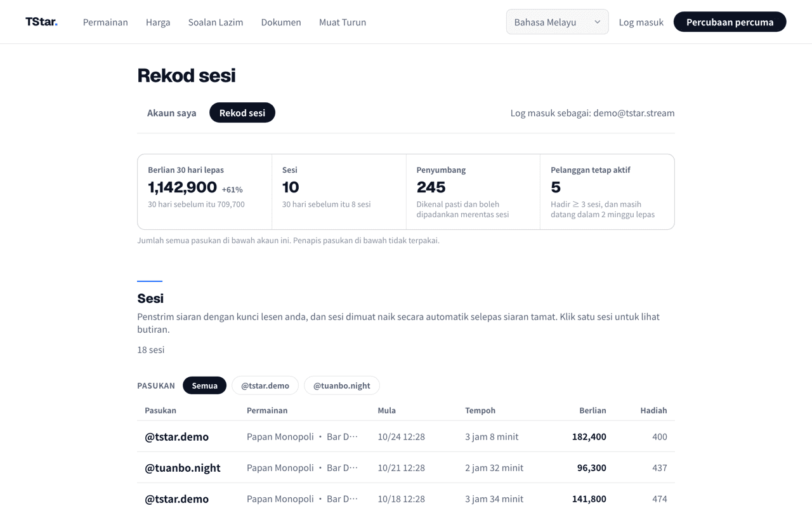Select the Semua team filter
Screen dimensions: 812x508
click(204, 385)
